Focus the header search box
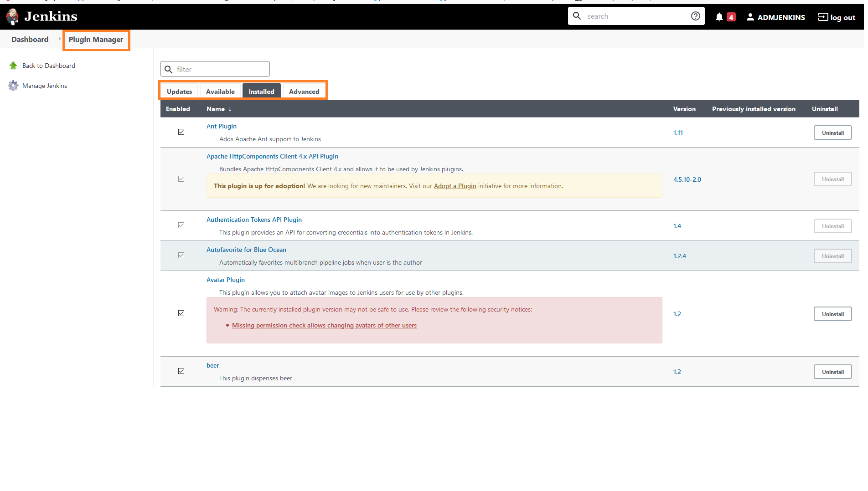Screen dimensions: 868x491 tap(636, 16)
